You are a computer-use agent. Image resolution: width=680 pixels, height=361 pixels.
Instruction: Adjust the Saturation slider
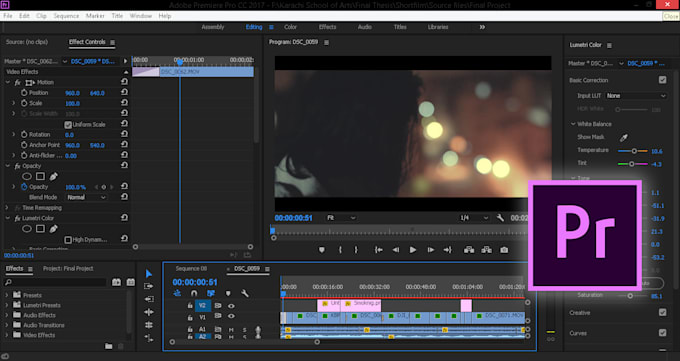pyautogui.click(x=630, y=296)
